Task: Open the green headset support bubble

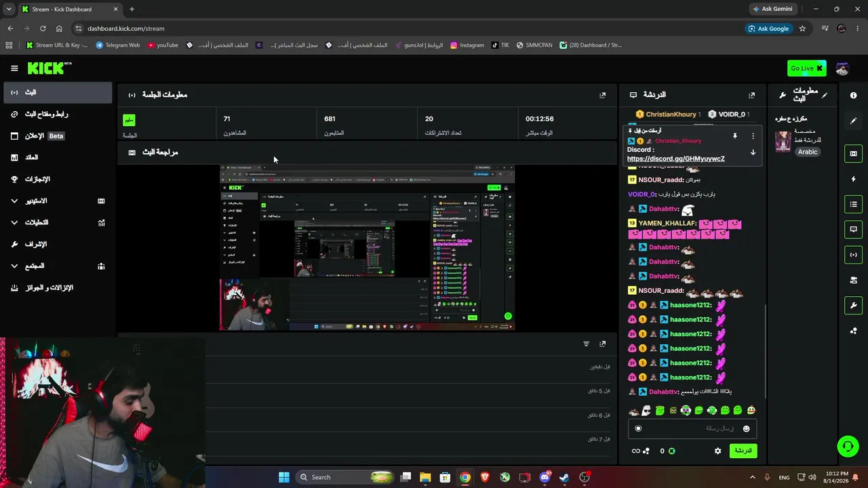Action: (x=848, y=446)
